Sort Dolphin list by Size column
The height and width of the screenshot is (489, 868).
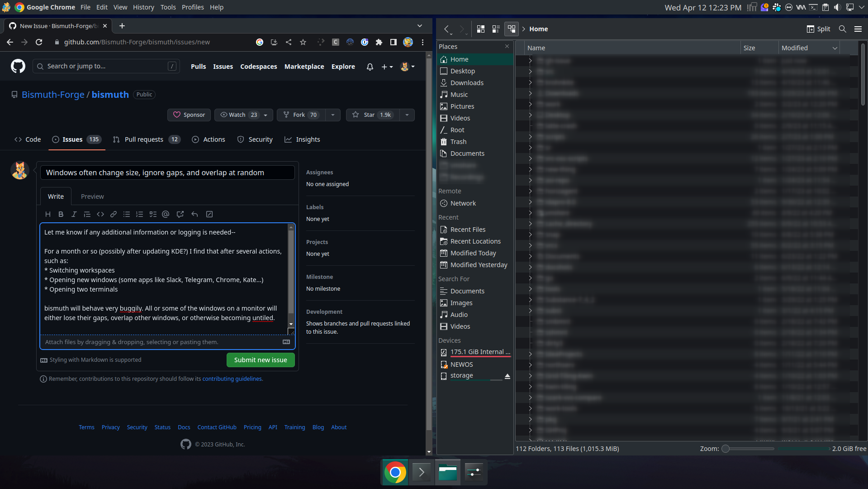(759, 48)
